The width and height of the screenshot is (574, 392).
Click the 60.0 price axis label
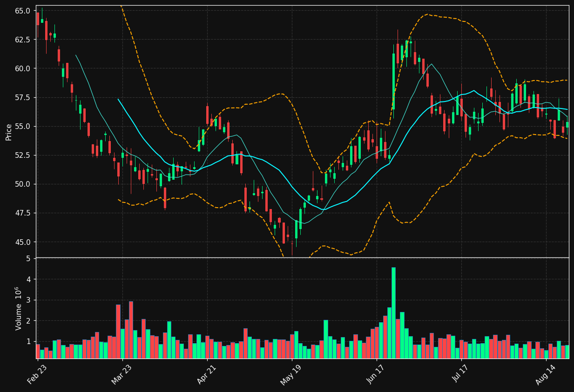[22, 68]
